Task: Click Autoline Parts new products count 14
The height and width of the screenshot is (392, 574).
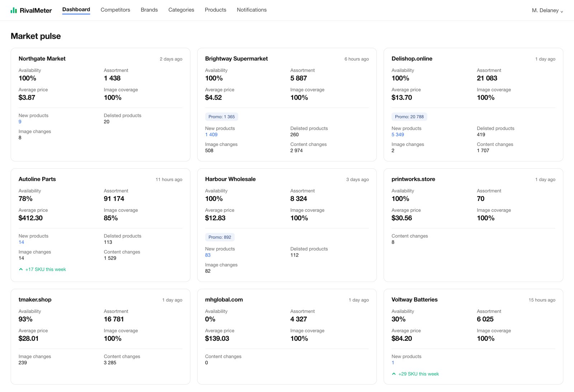Action: point(21,242)
